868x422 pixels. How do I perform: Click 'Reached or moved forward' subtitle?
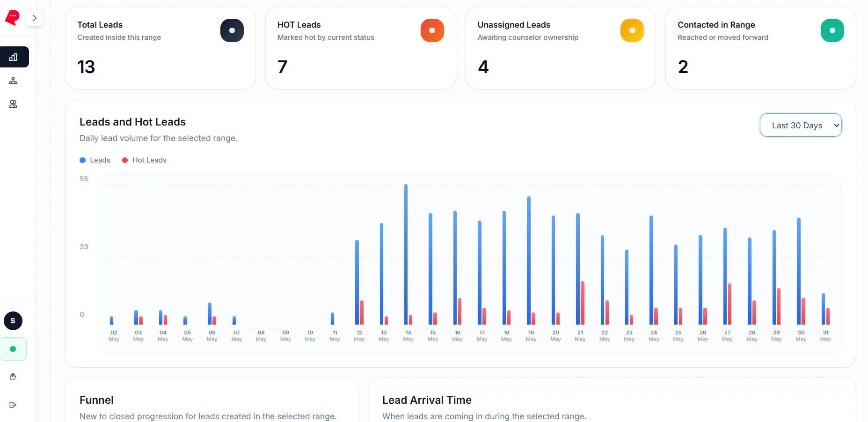(723, 37)
